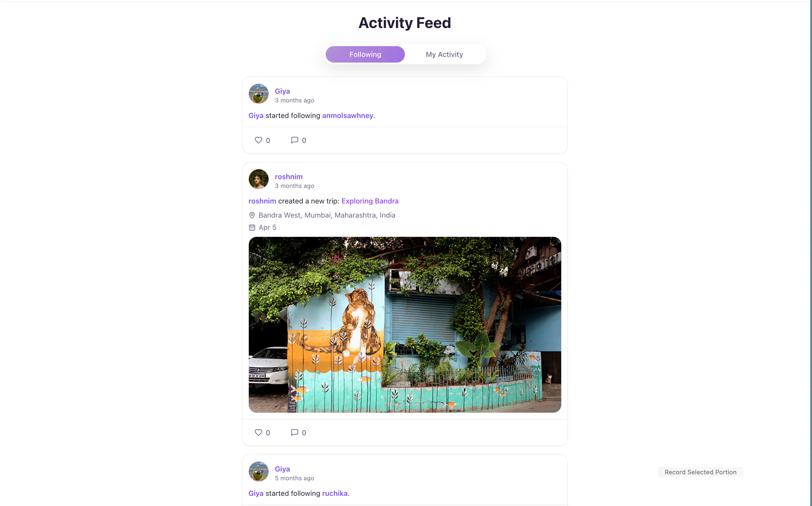The width and height of the screenshot is (812, 506).
Task: Like roshnim's Exploring Bandra trip post
Action: (258, 432)
